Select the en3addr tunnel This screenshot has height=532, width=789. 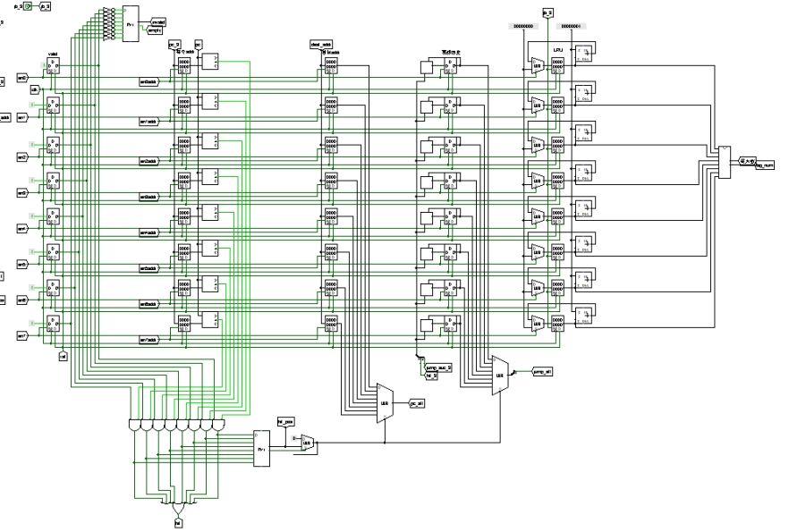point(148,197)
